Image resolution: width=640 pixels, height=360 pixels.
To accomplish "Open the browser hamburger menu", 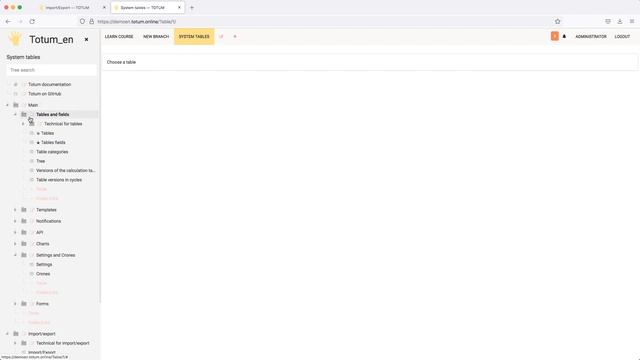I will [632, 21].
